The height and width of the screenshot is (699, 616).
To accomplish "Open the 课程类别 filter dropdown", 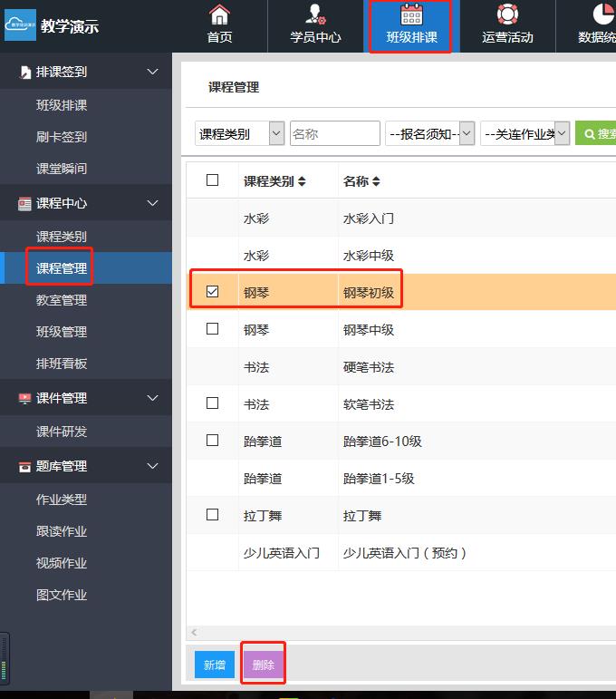I will (240, 133).
